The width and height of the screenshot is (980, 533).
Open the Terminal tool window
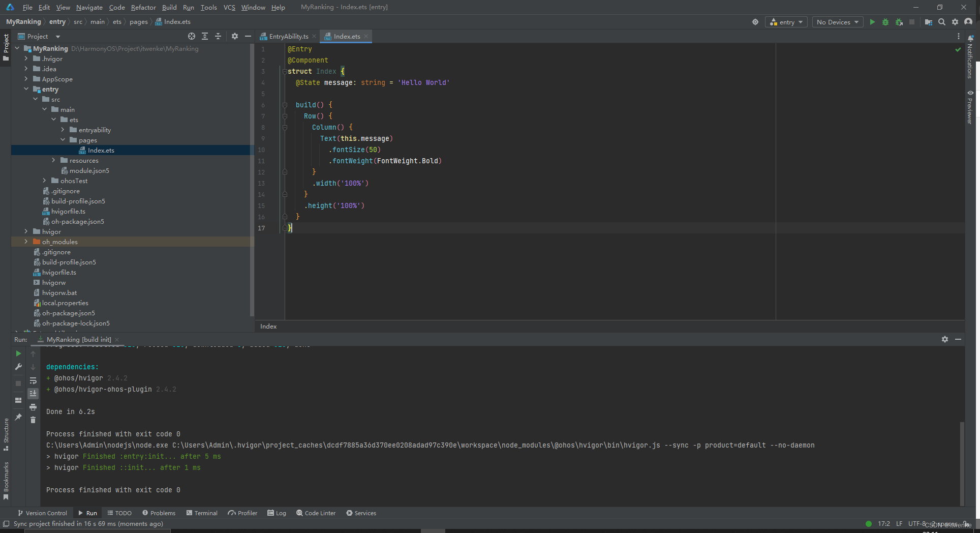202,513
